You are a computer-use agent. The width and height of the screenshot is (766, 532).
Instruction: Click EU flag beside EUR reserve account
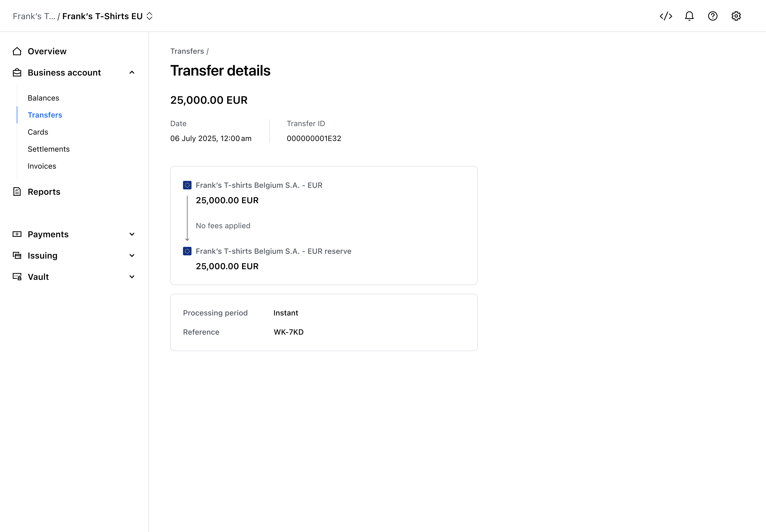(187, 251)
